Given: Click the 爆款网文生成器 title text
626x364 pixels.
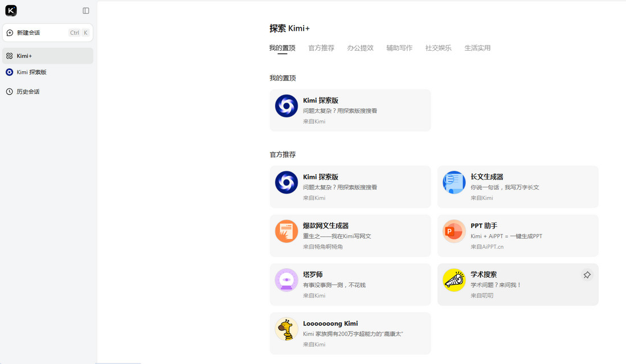Looking at the screenshot, I should [326, 226].
